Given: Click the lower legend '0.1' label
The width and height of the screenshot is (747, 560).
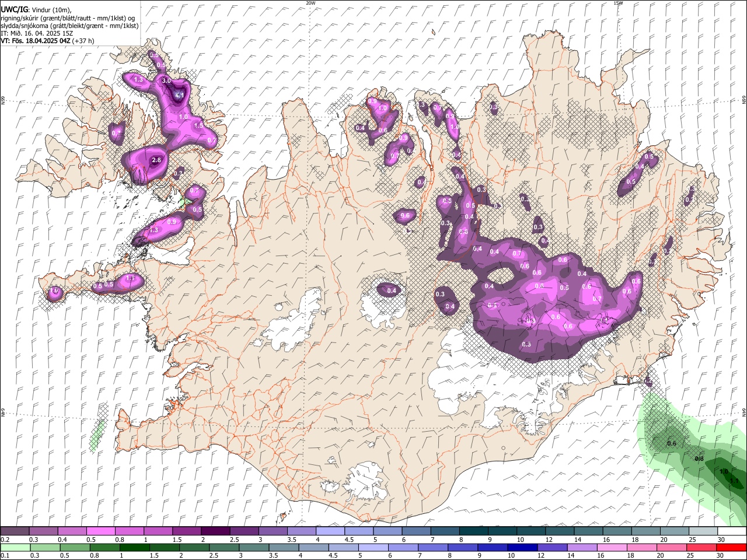Looking at the screenshot, I should [x=5, y=555].
